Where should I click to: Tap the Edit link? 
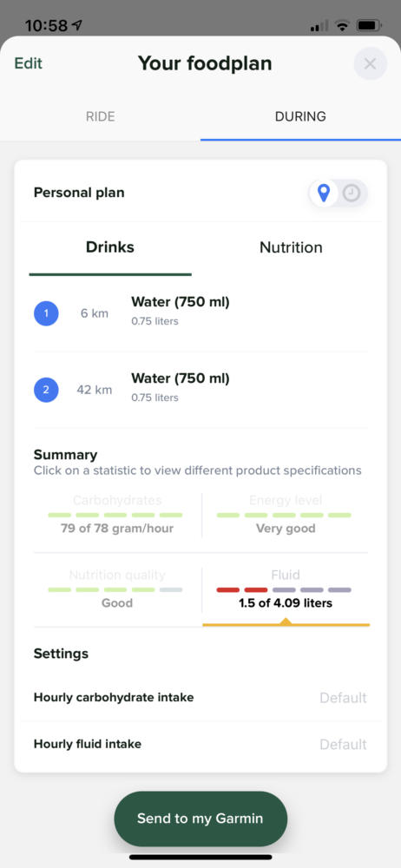coord(29,63)
